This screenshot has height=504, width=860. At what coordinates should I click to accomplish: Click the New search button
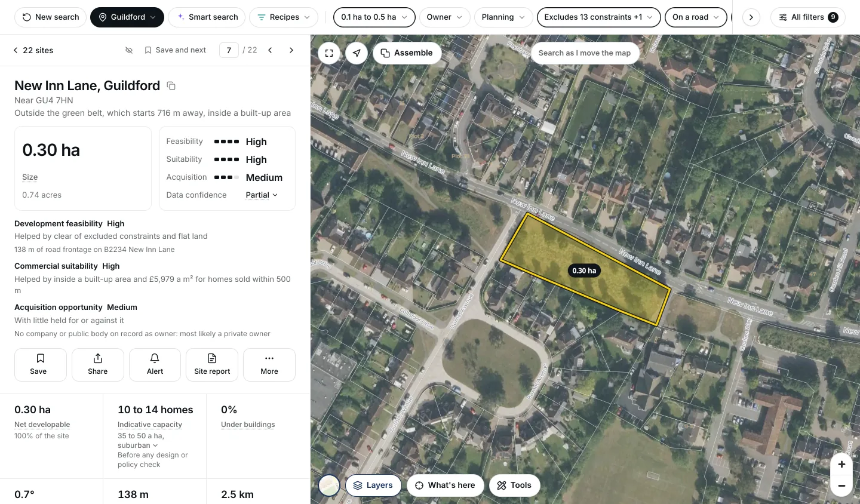[51, 17]
